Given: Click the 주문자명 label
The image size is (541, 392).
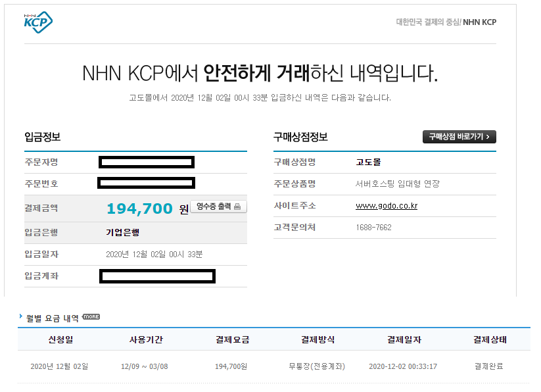Looking at the screenshot, I should pos(41,162).
